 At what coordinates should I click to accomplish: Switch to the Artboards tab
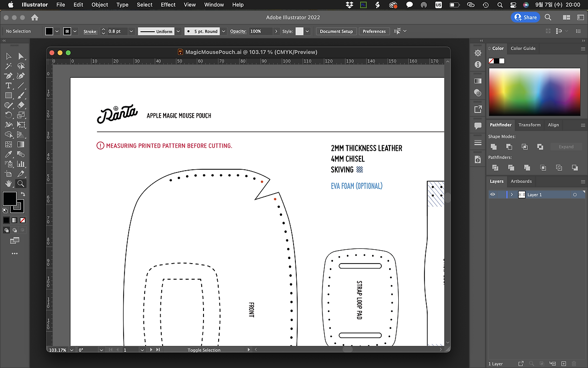[x=521, y=181]
